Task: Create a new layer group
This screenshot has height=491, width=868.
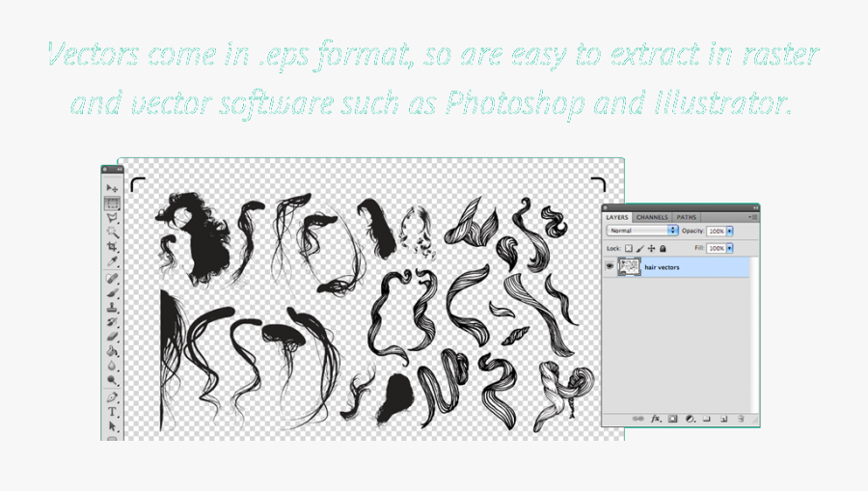Action: click(x=707, y=419)
